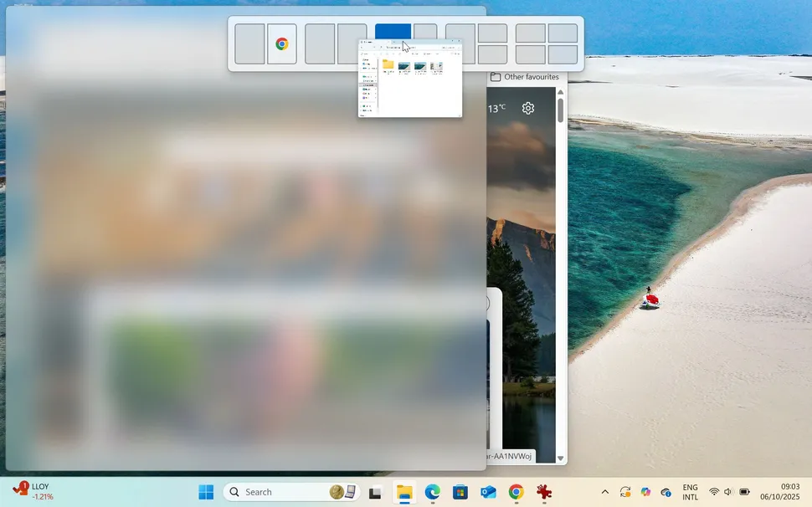
Task: Open Microsoft Store from the taskbar
Action: (x=460, y=493)
